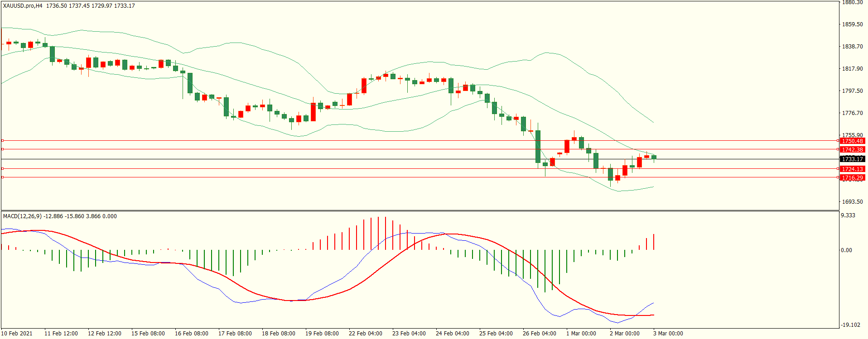
Task: Click the -19.102 MACD axis value
Action: pyautogui.click(x=850, y=325)
